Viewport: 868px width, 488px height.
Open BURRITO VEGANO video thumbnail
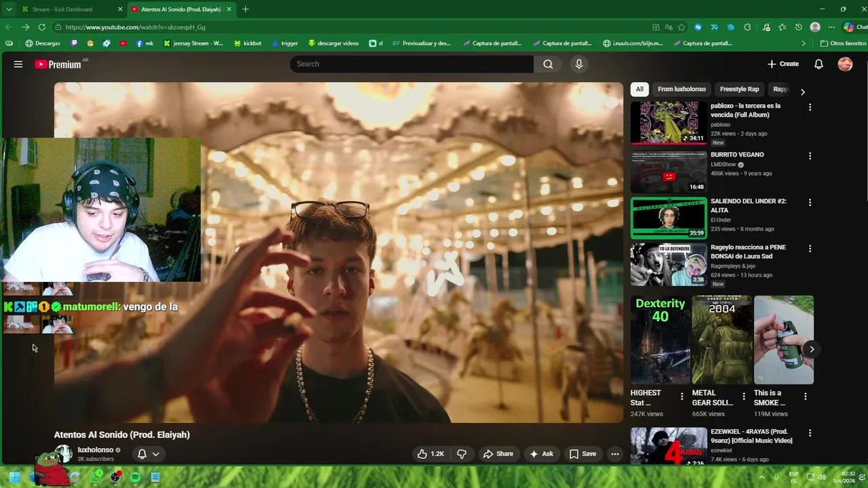(x=669, y=171)
